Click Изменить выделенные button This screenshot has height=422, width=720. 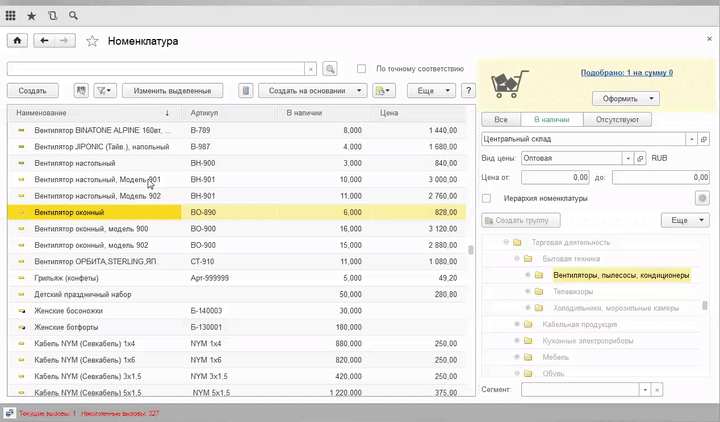pos(172,90)
